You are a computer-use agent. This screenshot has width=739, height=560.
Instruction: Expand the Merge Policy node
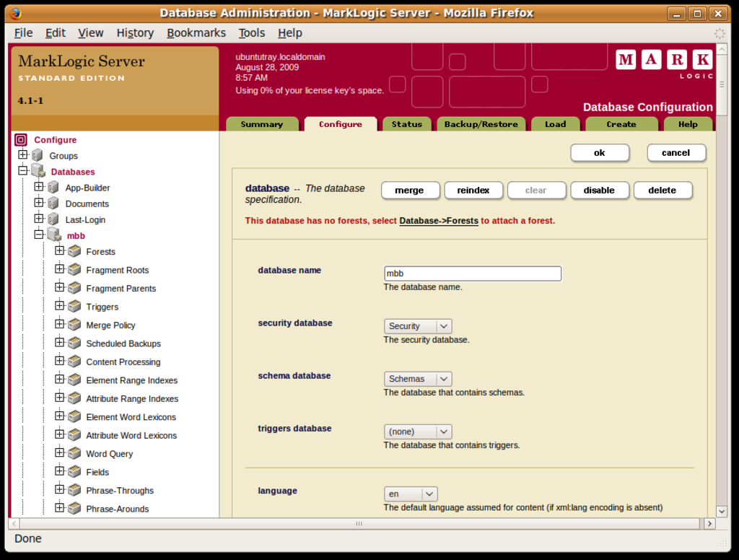pos(59,324)
